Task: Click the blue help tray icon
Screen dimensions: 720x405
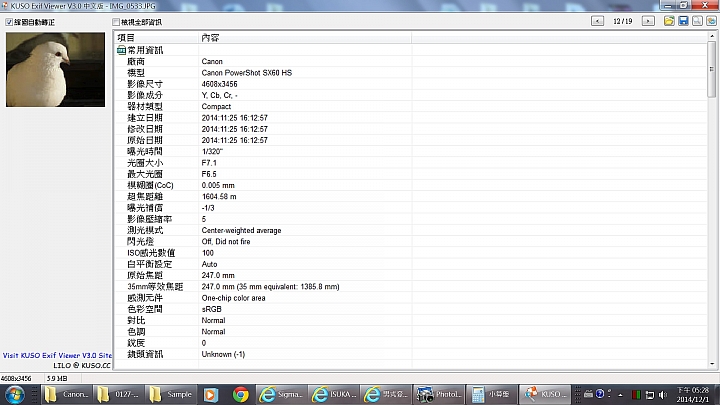Action: click(x=600, y=394)
